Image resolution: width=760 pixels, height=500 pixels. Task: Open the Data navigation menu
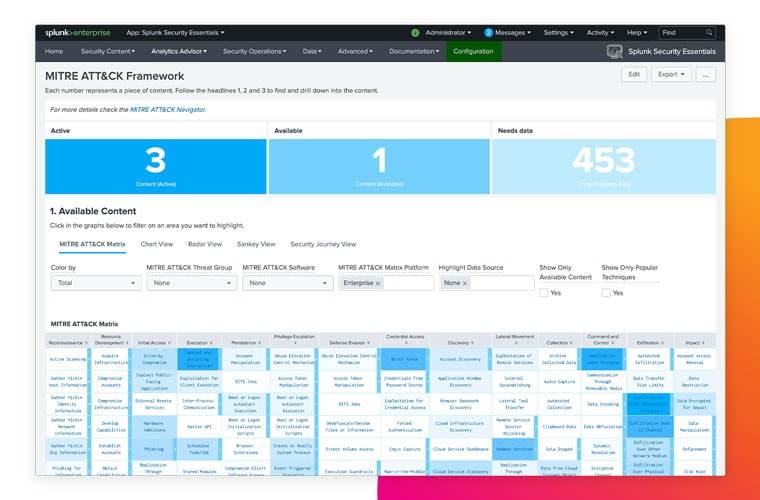(x=312, y=51)
